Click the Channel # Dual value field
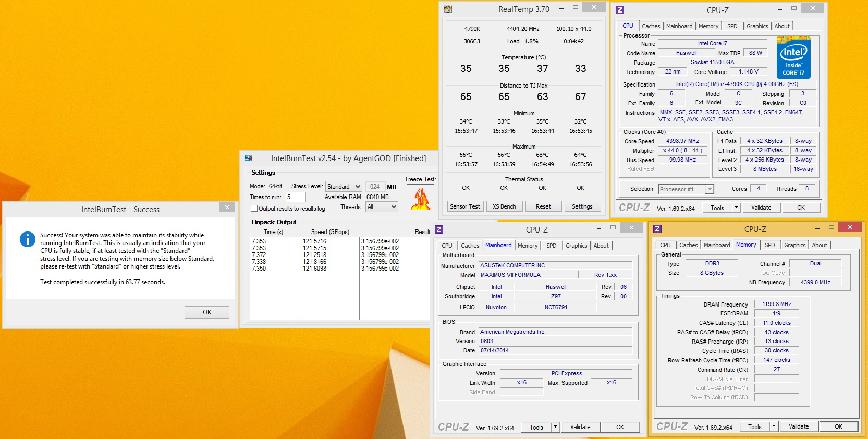Image resolution: width=868 pixels, height=439 pixels. pos(815,263)
